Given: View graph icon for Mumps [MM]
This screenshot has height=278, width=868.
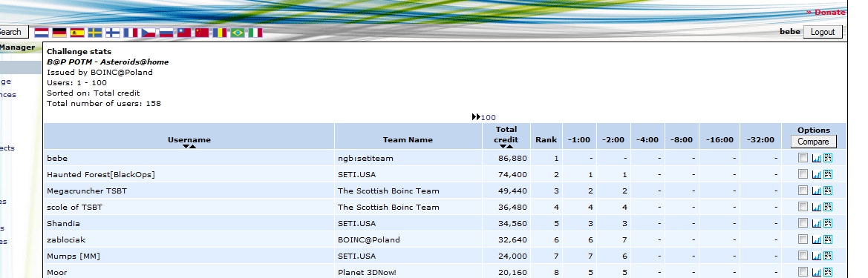Looking at the screenshot, I should click(816, 256).
